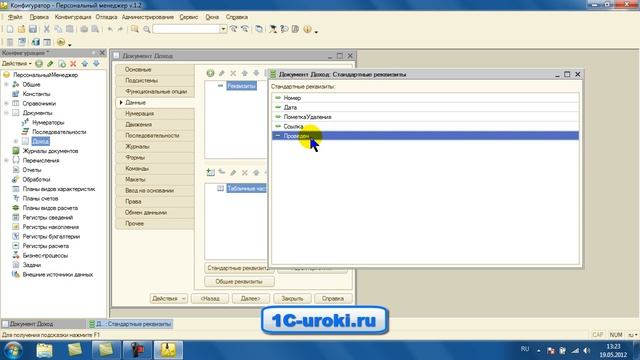
Task: Select Нумераторы under Документы
Action: 48,122
